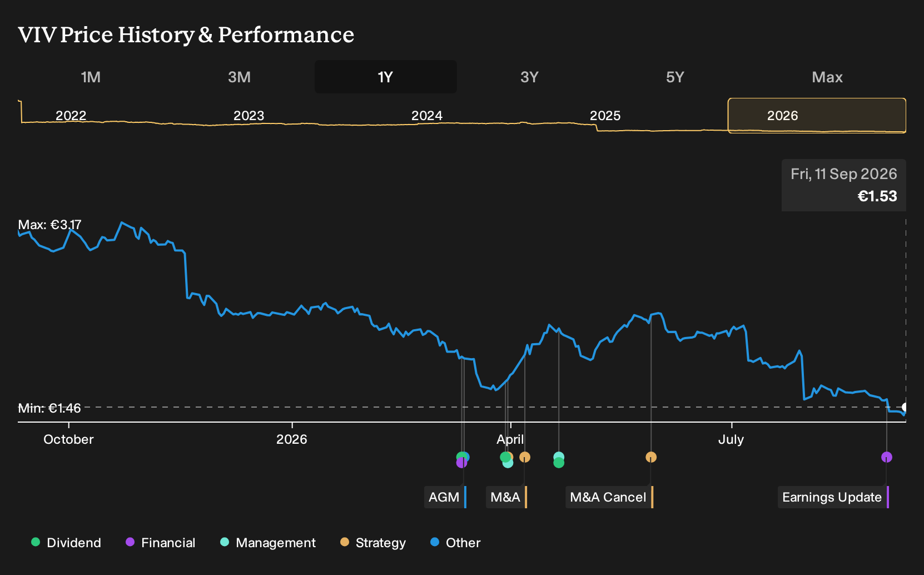Click the Max: €3.17 label
Image resolution: width=924 pixels, height=575 pixels.
click(49, 225)
